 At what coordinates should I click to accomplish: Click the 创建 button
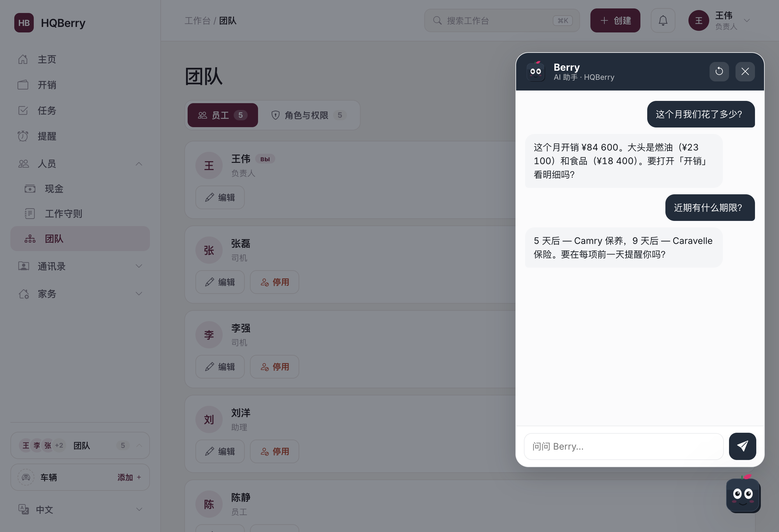[615, 20]
